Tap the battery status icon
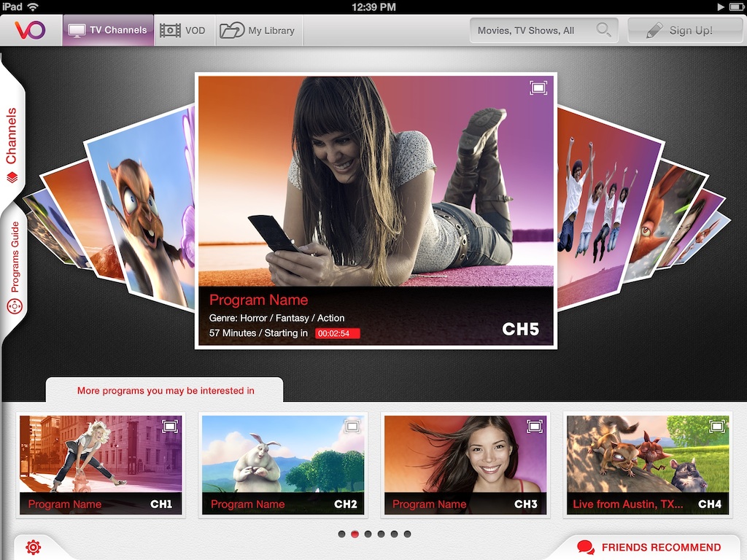 coord(737,7)
